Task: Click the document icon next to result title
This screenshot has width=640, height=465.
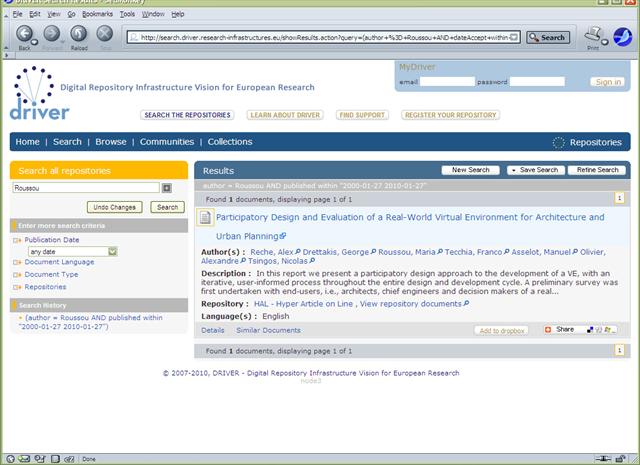Action: (205, 217)
